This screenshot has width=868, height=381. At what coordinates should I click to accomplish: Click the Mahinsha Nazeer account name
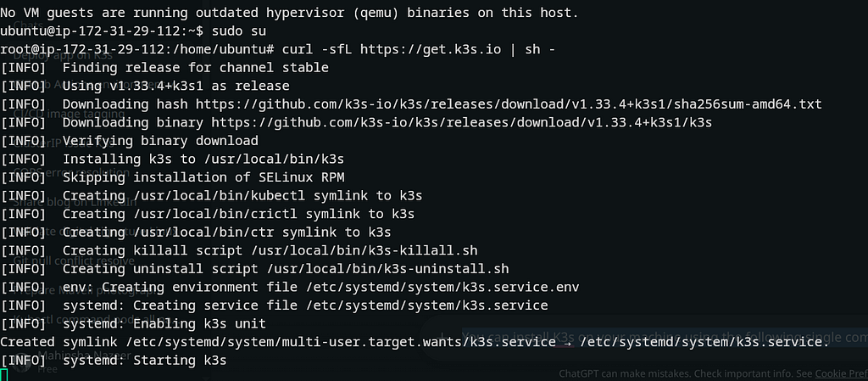(x=85, y=355)
